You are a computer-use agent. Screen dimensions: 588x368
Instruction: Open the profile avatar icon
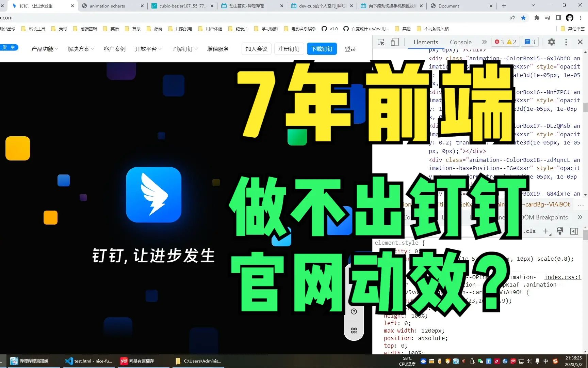click(570, 18)
